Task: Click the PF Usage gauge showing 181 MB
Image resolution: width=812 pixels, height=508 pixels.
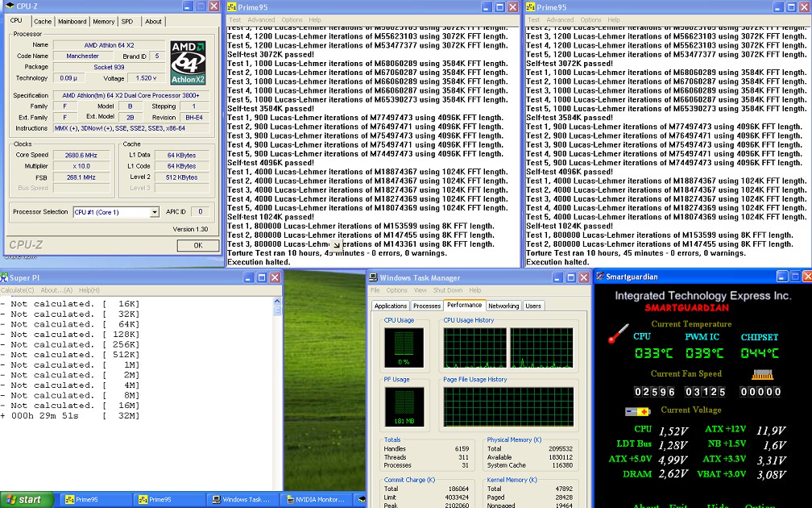Action: [404, 407]
